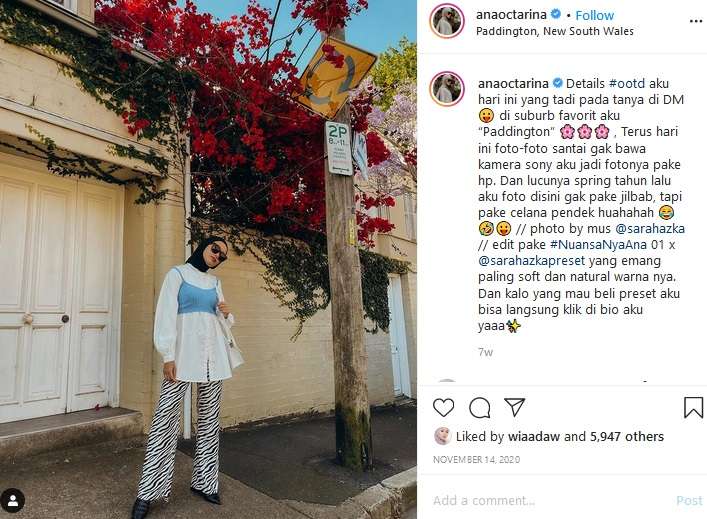Like the post with heart icon
Image resolution: width=707 pixels, height=519 pixels.
pyautogui.click(x=443, y=408)
